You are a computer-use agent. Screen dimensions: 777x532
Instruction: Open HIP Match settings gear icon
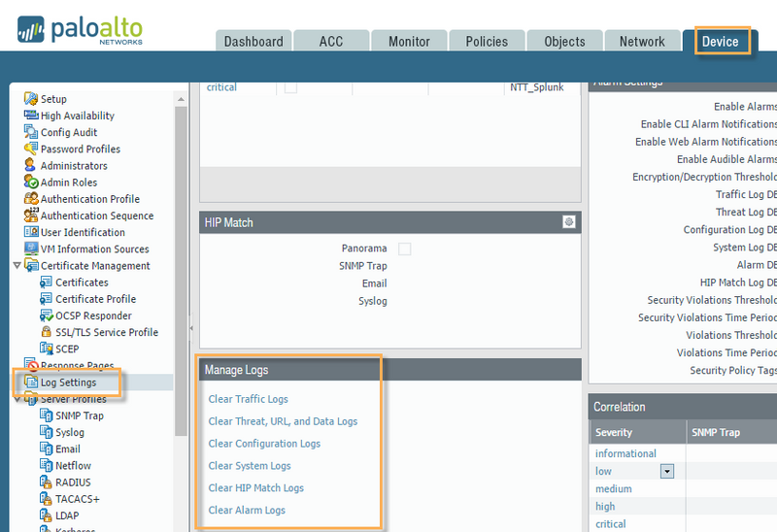tap(569, 222)
